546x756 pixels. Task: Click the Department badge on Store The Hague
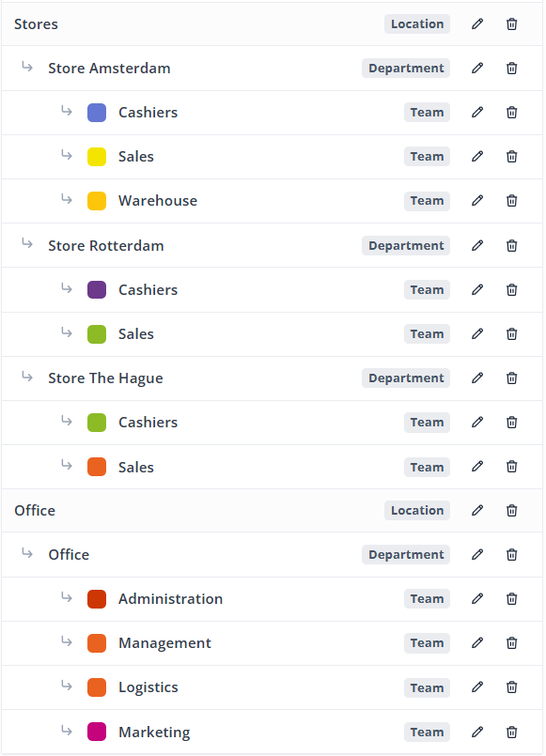coord(405,378)
